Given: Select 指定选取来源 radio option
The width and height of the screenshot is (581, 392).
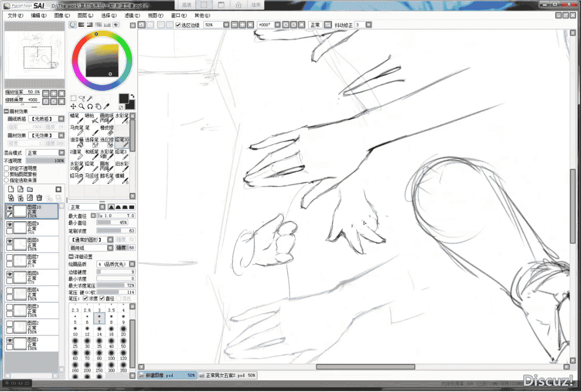Looking at the screenshot, I should click(x=6, y=180).
